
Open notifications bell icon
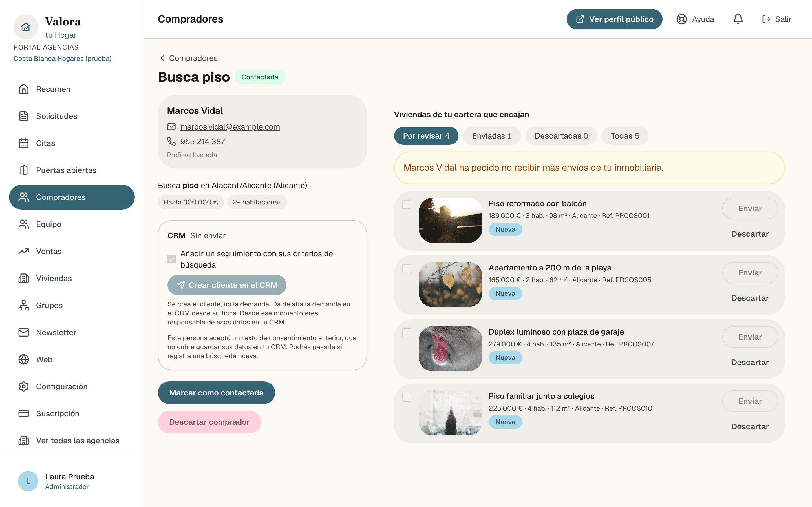(738, 19)
